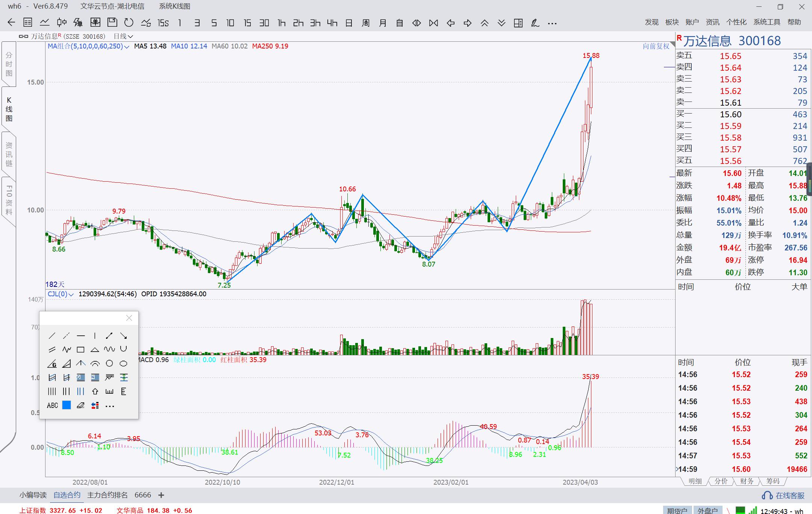Switch to the 1h timeframe
812x514 pixels.
281,23
